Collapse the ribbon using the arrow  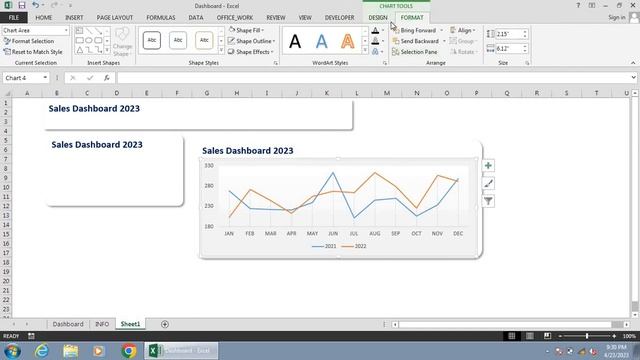point(633,63)
